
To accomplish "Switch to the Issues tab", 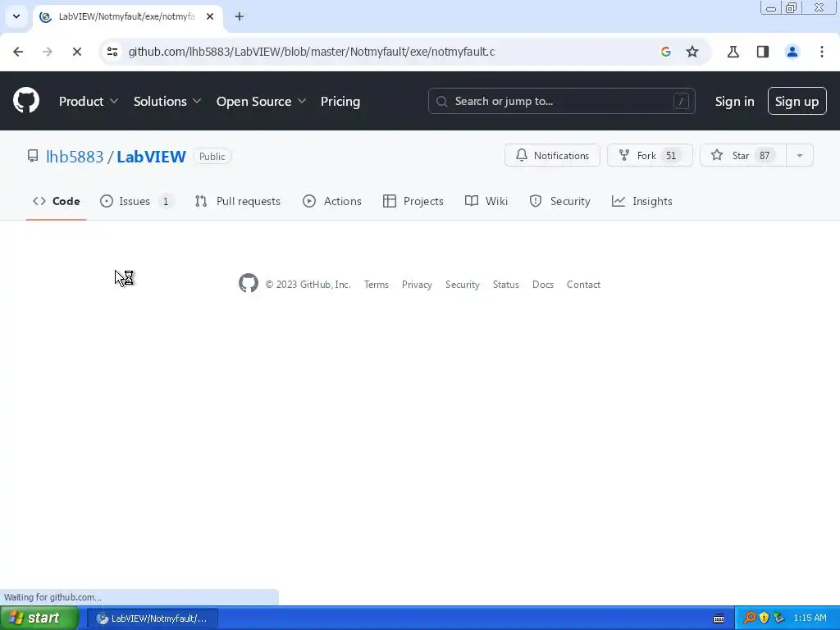I will pyautogui.click(x=136, y=202).
